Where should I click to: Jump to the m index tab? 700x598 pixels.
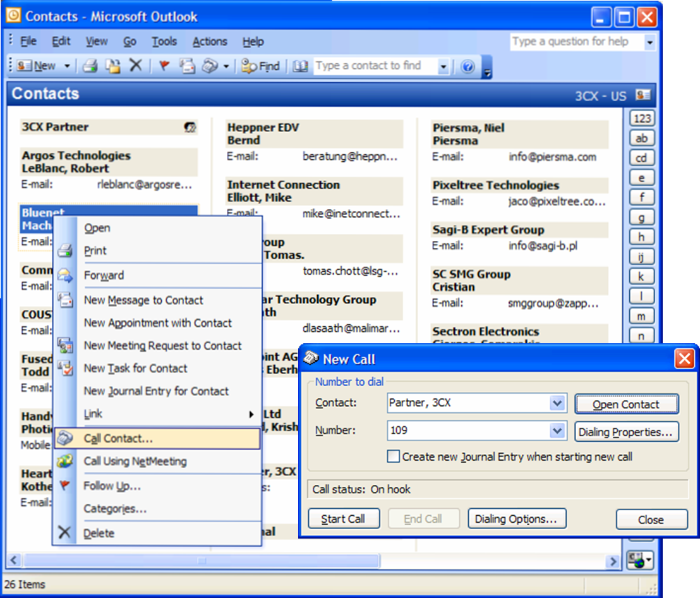(642, 315)
